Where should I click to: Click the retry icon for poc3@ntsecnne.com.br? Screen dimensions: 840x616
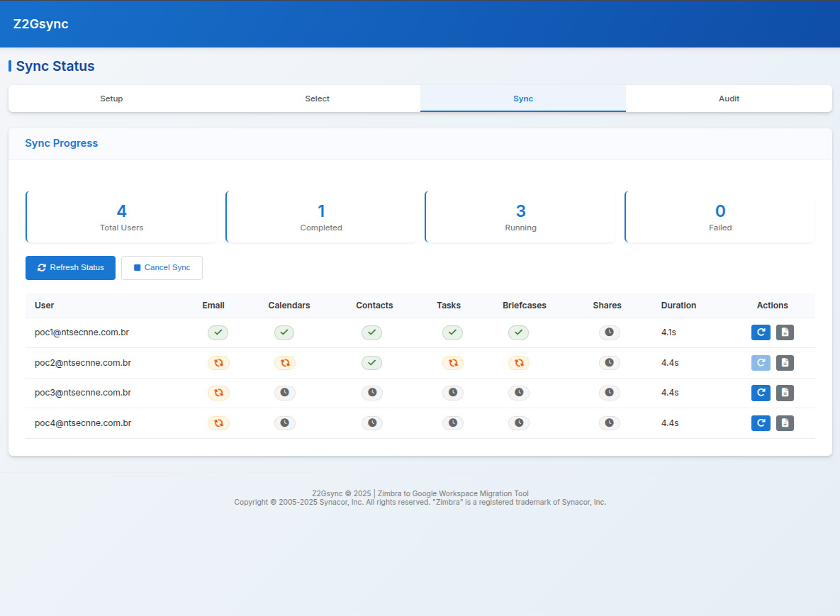[x=761, y=393]
